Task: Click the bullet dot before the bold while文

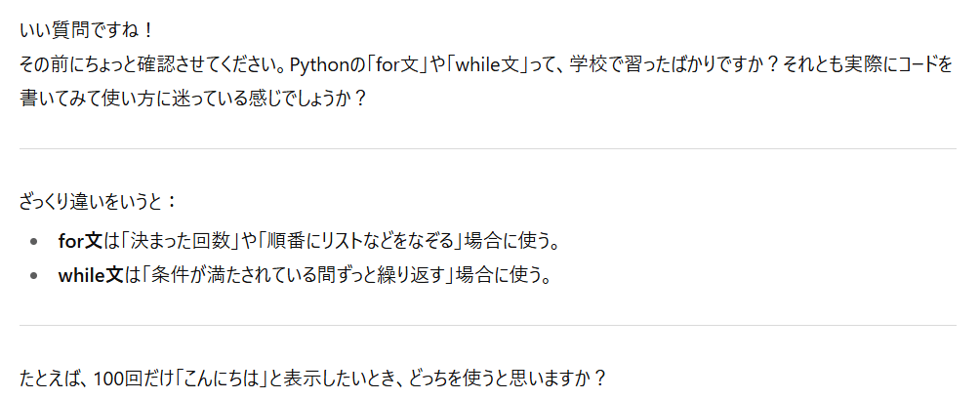Action: click(33, 275)
